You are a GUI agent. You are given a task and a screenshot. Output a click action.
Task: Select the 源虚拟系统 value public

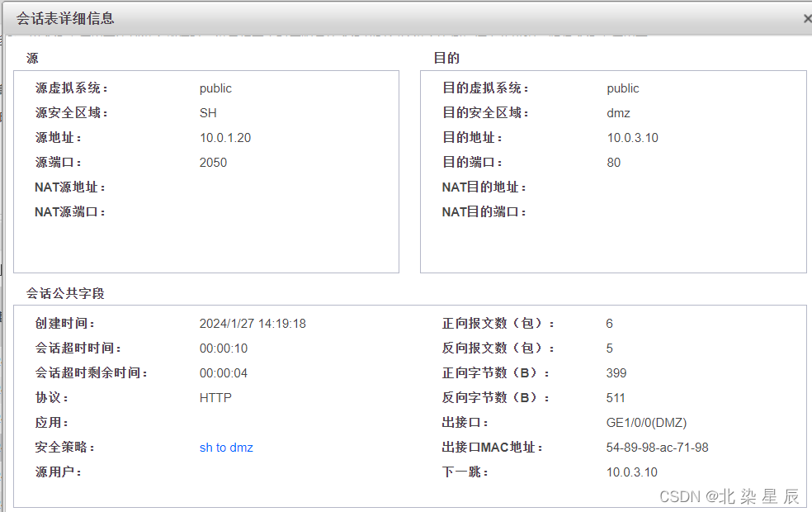coord(214,88)
